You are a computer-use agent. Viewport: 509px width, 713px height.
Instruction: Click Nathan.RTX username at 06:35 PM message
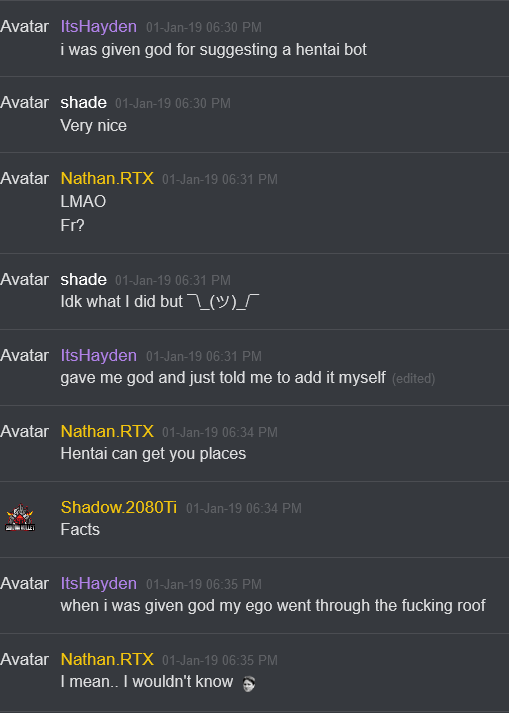tap(107, 659)
